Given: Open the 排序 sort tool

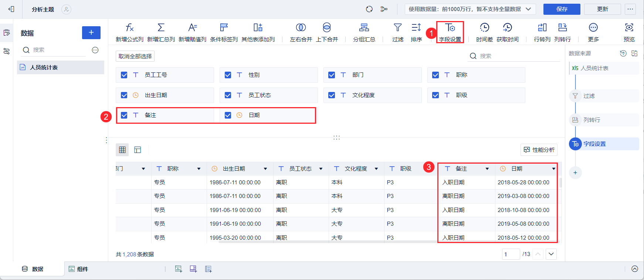Looking at the screenshot, I should [x=416, y=32].
